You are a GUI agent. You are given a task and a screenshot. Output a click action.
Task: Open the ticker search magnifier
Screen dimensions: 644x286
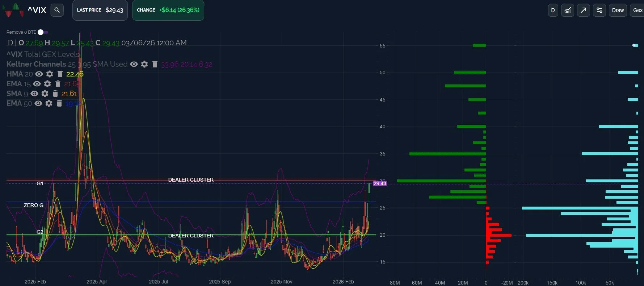tap(57, 10)
